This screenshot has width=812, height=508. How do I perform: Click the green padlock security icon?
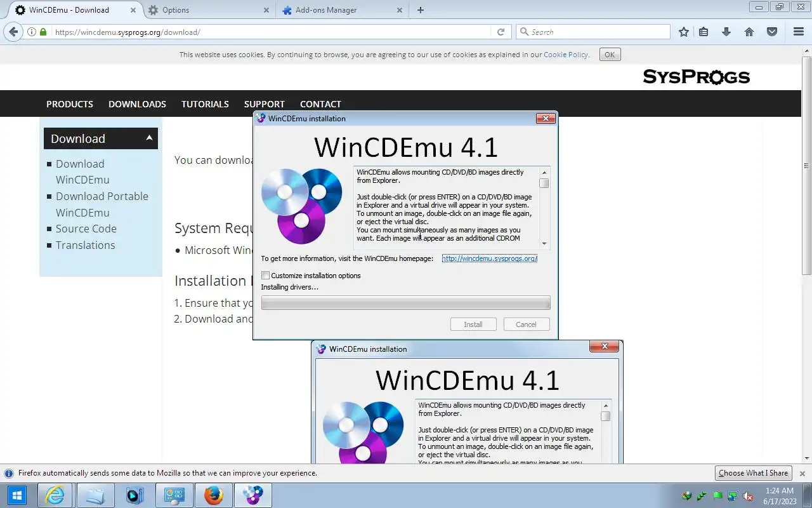click(43, 32)
